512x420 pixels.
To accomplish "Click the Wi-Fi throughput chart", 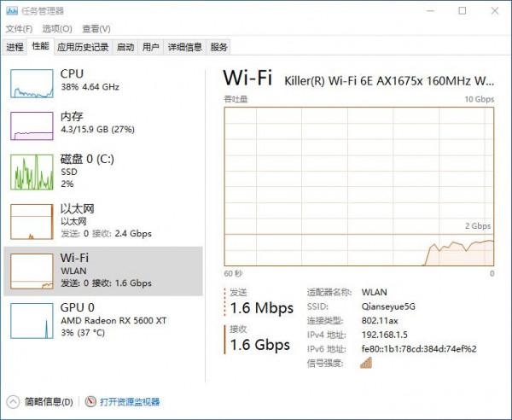I will (359, 186).
